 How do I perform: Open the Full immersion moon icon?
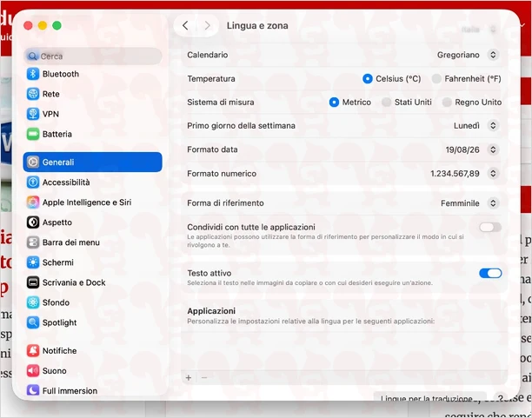33,390
